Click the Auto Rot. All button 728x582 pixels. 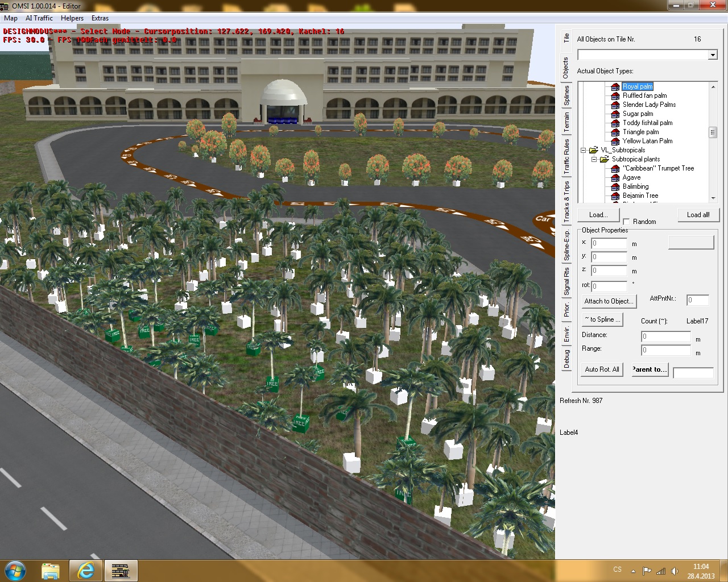coord(602,369)
